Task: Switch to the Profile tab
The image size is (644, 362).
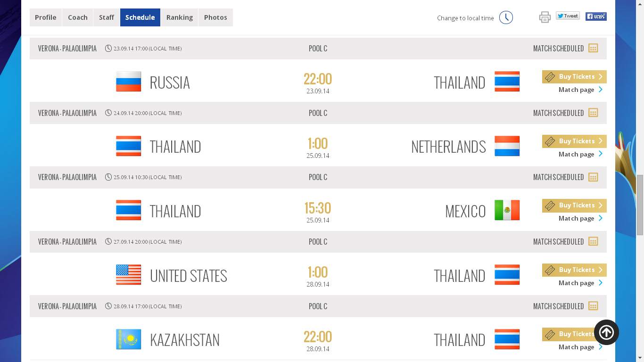Action: (46, 17)
